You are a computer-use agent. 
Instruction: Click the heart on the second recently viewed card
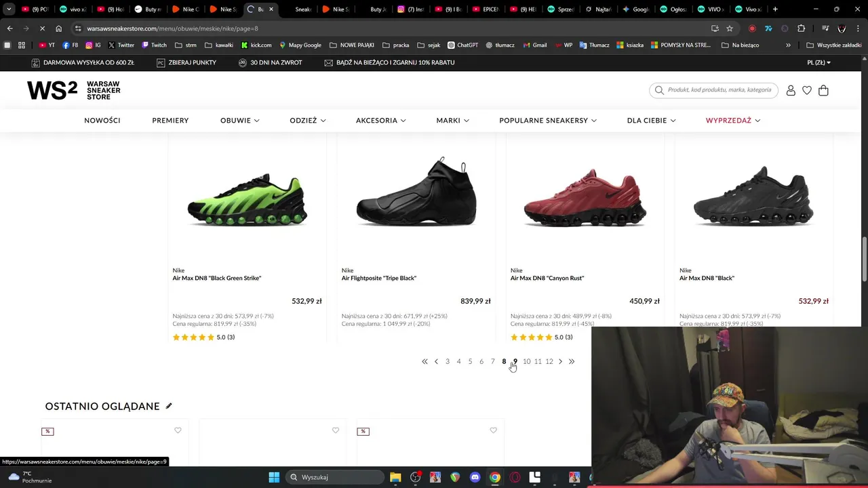click(336, 430)
